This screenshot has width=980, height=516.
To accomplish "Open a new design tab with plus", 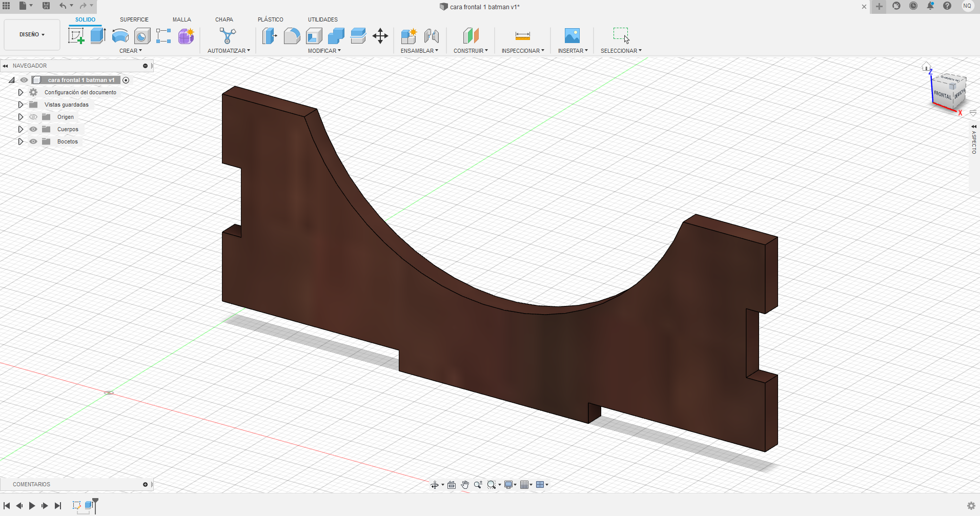I will 879,6.
